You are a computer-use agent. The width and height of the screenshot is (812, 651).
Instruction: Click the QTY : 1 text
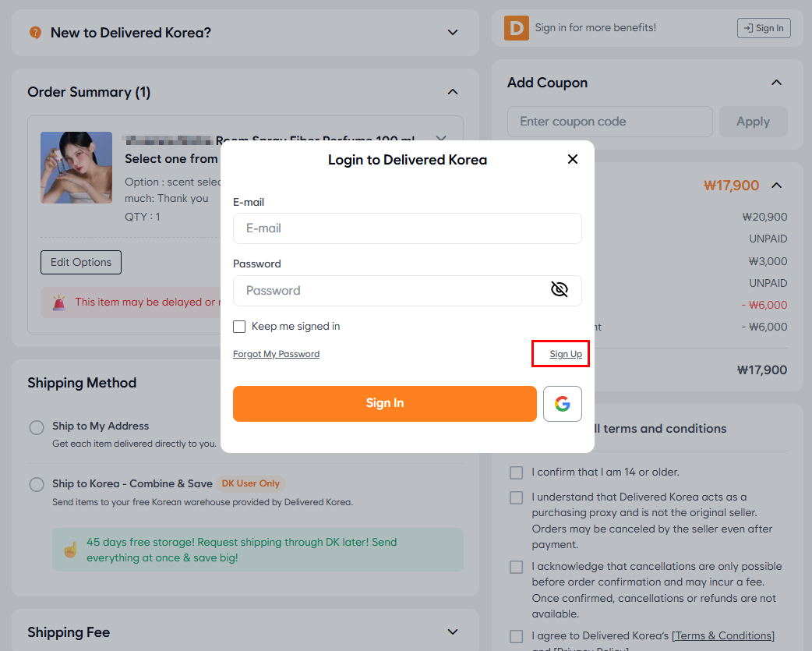pyautogui.click(x=143, y=217)
